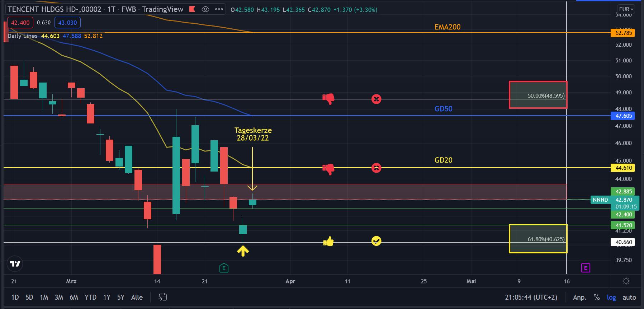Click the NNND current price tag
Viewport: 644px width, 309px height.
click(x=600, y=200)
